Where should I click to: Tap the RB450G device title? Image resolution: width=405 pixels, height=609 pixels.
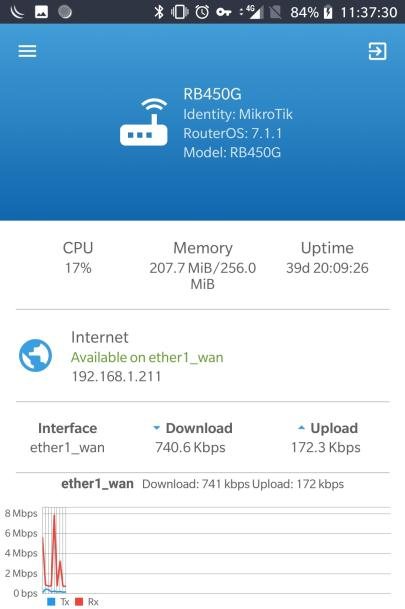pos(212,94)
